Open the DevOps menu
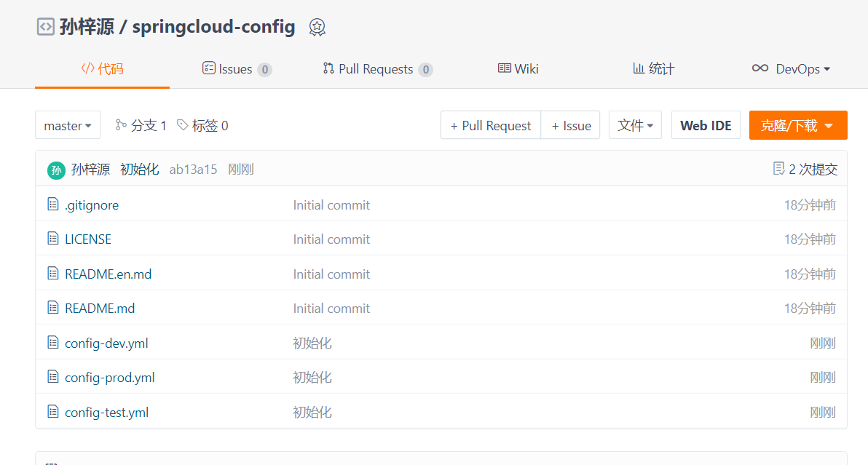The height and width of the screenshot is (465, 868). click(x=791, y=68)
